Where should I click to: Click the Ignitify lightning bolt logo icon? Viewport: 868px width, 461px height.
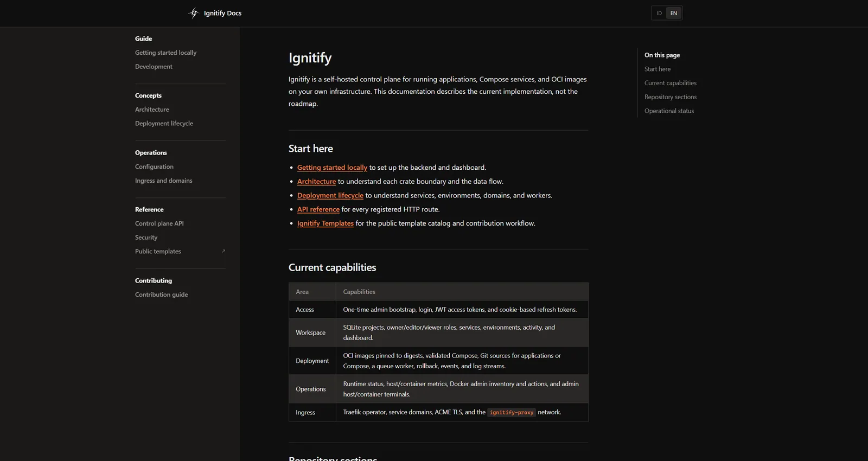coord(194,13)
